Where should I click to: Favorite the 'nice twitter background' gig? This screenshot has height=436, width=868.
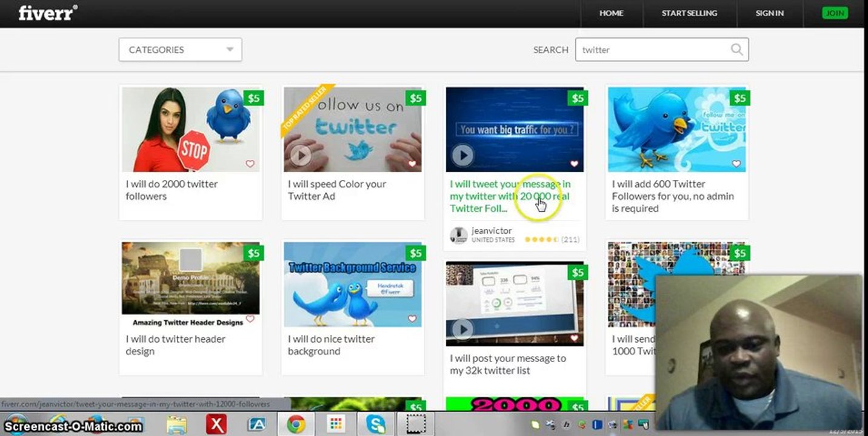pos(412,319)
